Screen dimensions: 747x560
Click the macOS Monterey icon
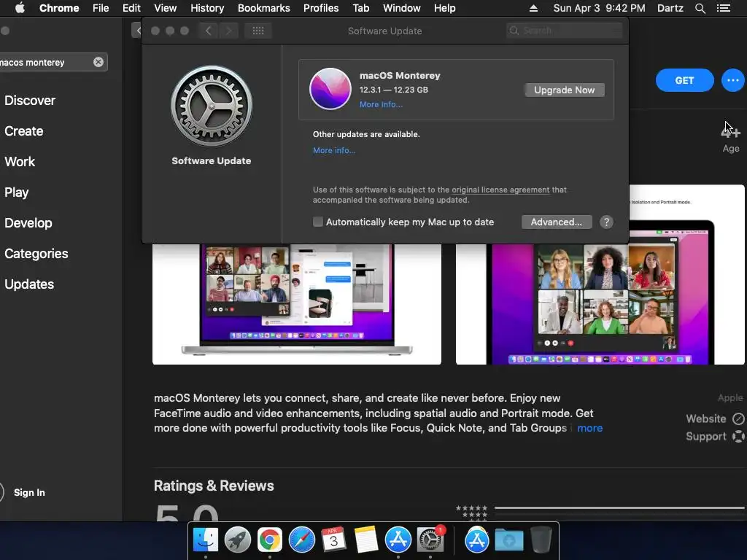coord(330,88)
